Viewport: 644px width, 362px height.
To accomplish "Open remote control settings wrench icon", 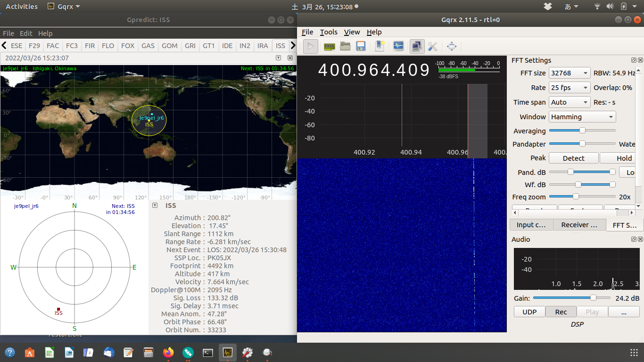I will [x=432, y=46].
